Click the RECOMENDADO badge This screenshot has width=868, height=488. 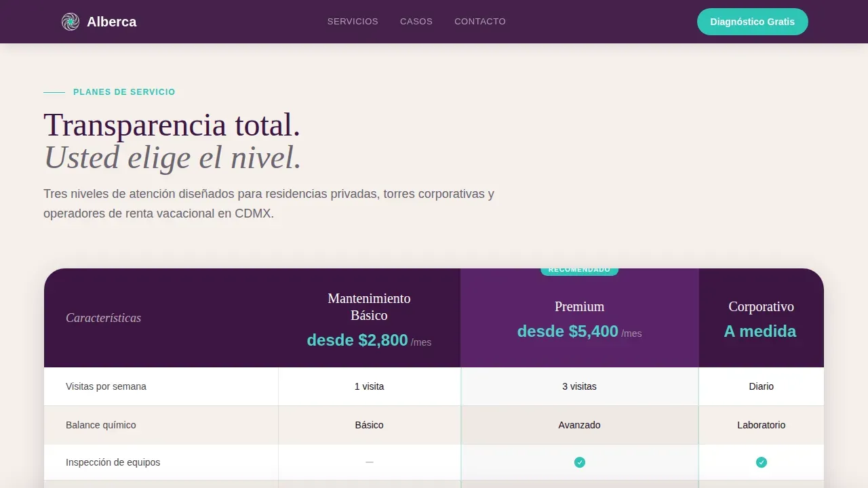[x=580, y=270]
